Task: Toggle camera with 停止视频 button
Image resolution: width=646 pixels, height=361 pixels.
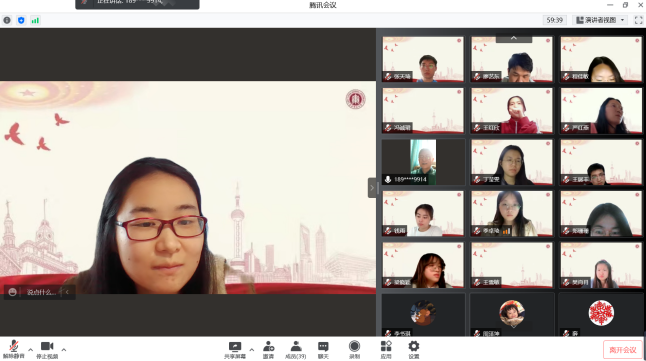Action: click(47, 349)
